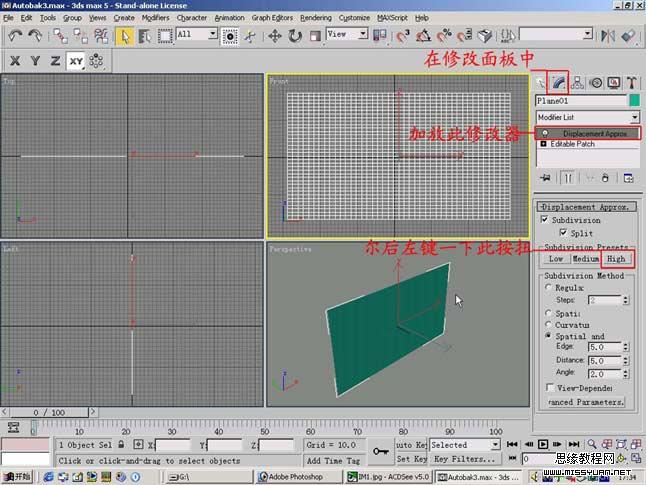Viewport: 646px width, 485px height.
Task: Select the Regular subdivision method radio
Action: (x=548, y=288)
